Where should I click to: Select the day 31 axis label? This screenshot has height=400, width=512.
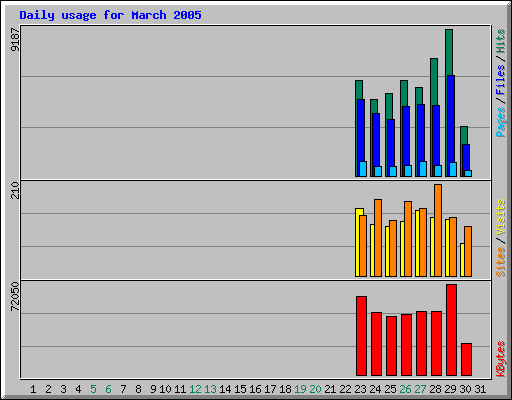480,389
